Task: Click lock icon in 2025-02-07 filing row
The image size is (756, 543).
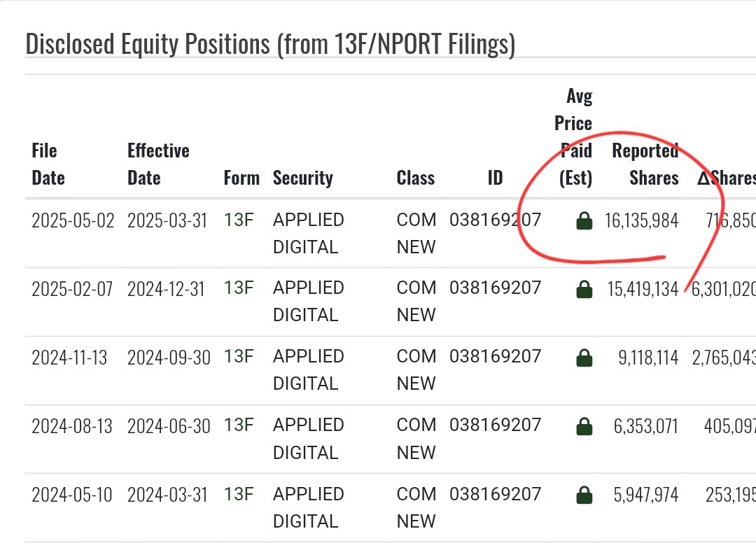Action: click(584, 289)
